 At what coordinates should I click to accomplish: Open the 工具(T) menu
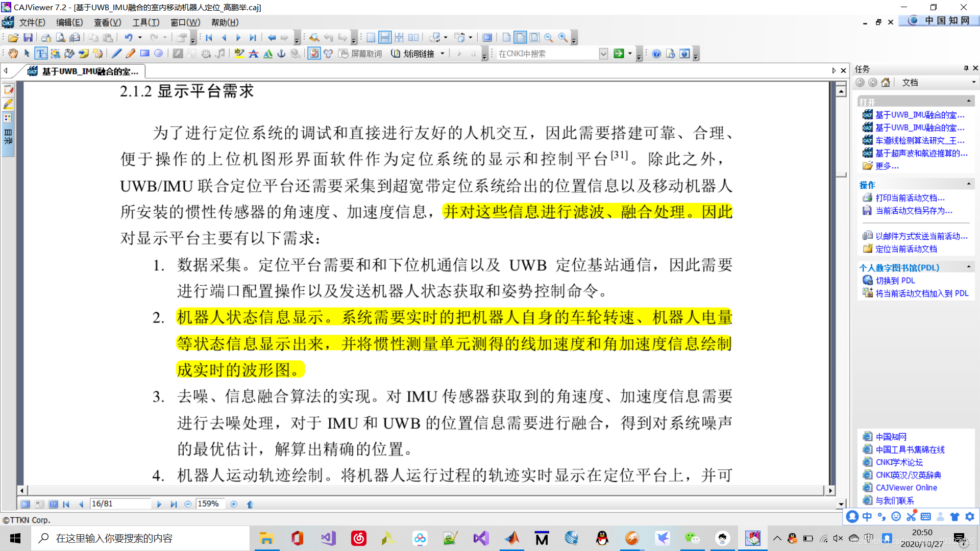tap(145, 22)
